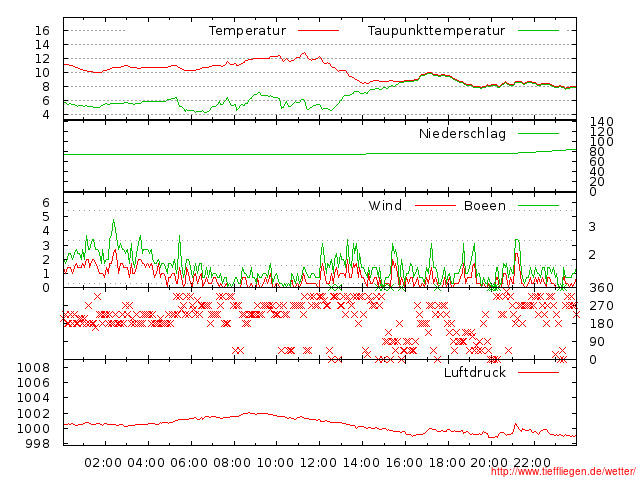This screenshot has height=480, width=640.
Task: Click the 80 precipitation axis value
Action: (597, 152)
